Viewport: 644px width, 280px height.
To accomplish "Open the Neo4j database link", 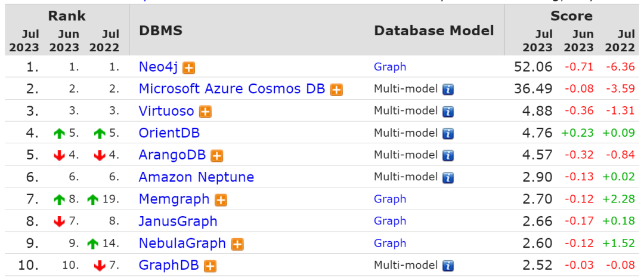I will pyautogui.click(x=159, y=67).
